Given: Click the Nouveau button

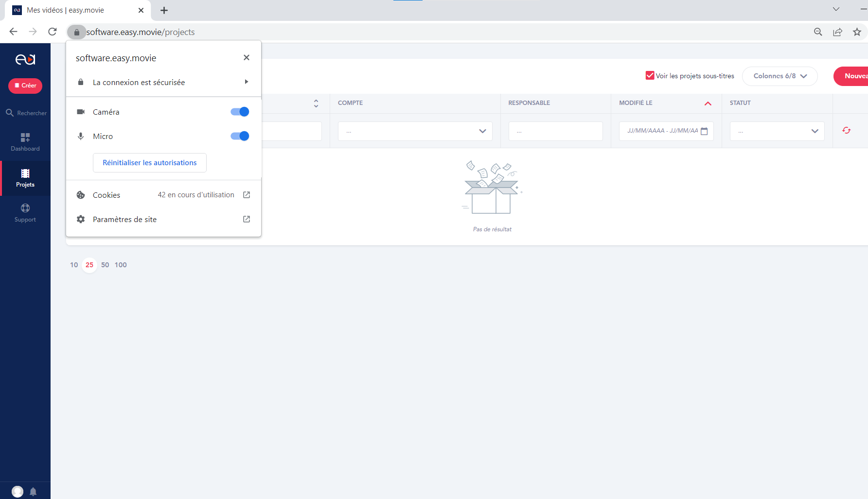Looking at the screenshot, I should (x=852, y=76).
